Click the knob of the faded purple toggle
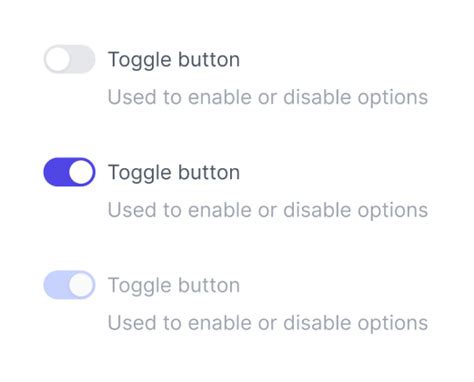This screenshot has width=474, height=382. point(81,285)
